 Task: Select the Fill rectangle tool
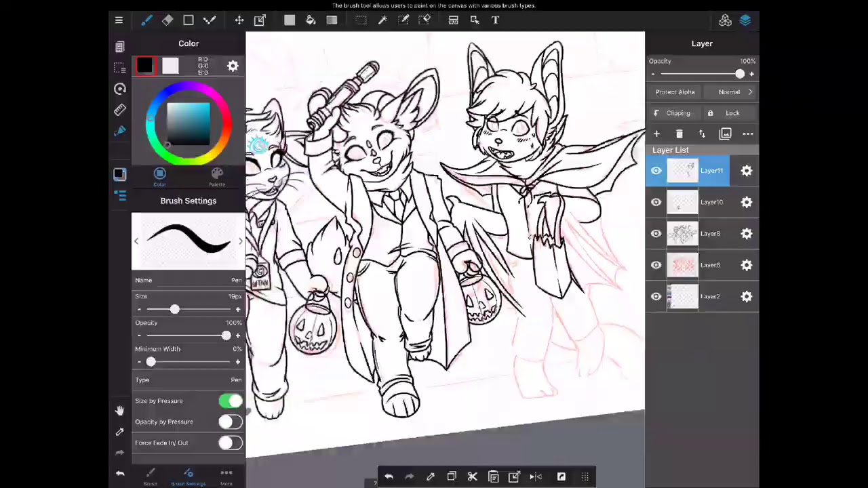click(290, 20)
